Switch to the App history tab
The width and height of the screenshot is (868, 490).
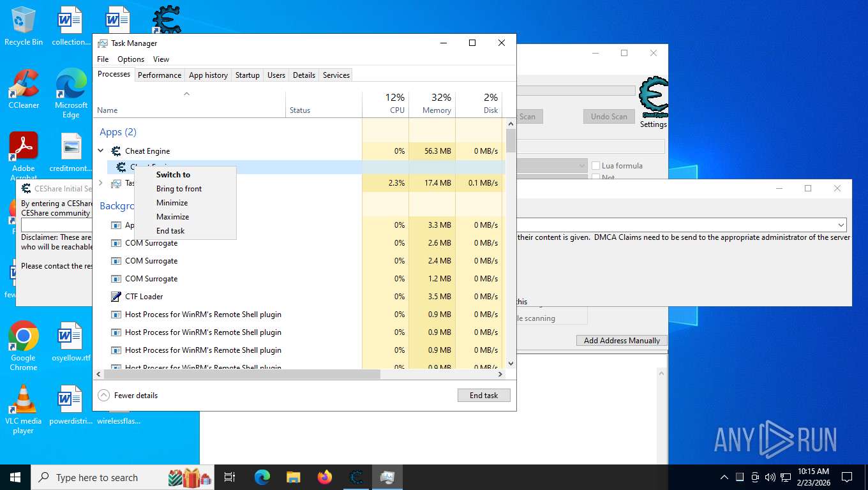[208, 75]
